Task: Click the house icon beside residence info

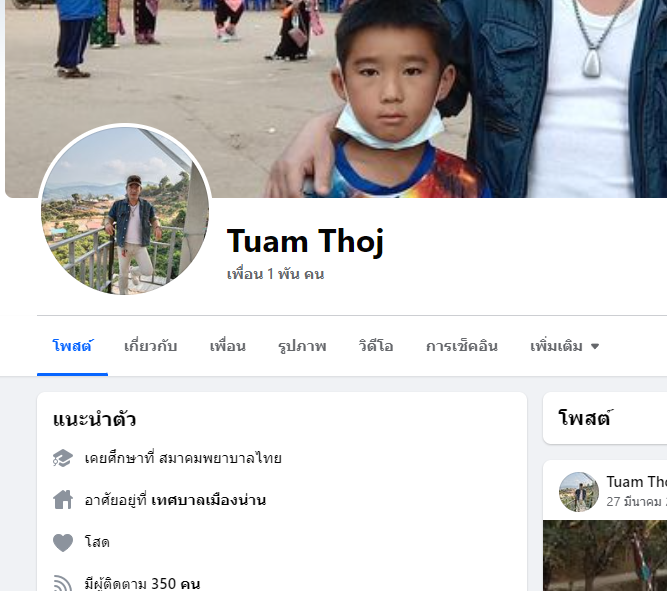Action: pos(63,500)
